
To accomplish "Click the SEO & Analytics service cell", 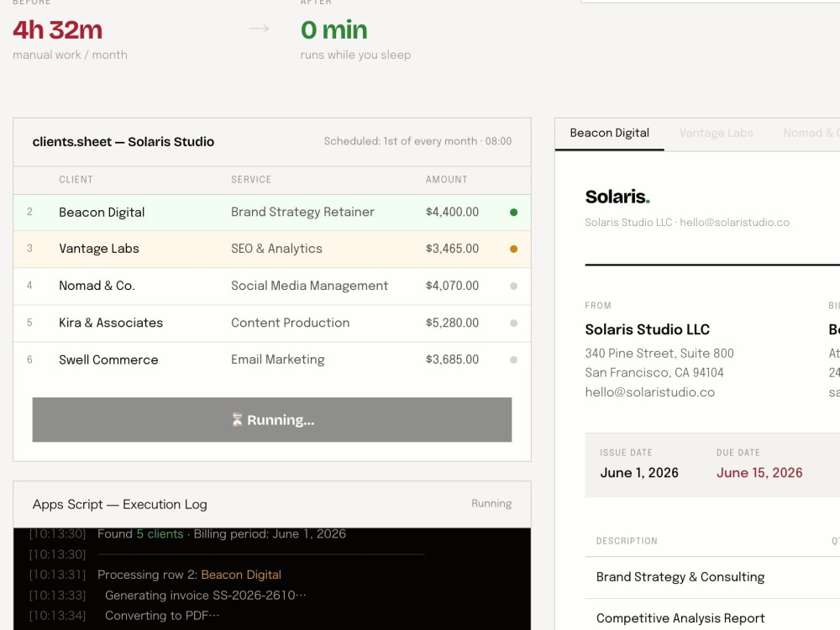I will click(x=276, y=249).
